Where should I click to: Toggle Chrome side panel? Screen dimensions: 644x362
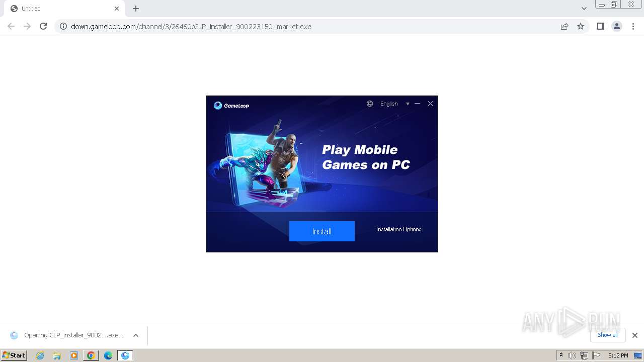pyautogui.click(x=600, y=26)
